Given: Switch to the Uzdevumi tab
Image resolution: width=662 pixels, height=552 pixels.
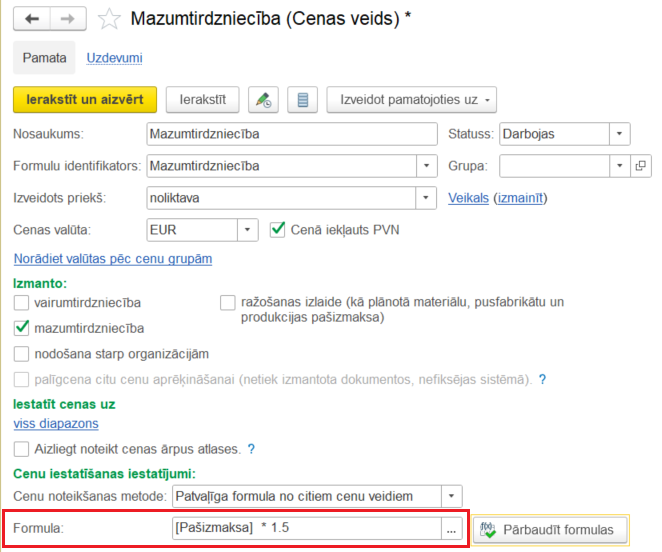Looking at the screenshot, I should pyautogui.click(x=114, y=58).
